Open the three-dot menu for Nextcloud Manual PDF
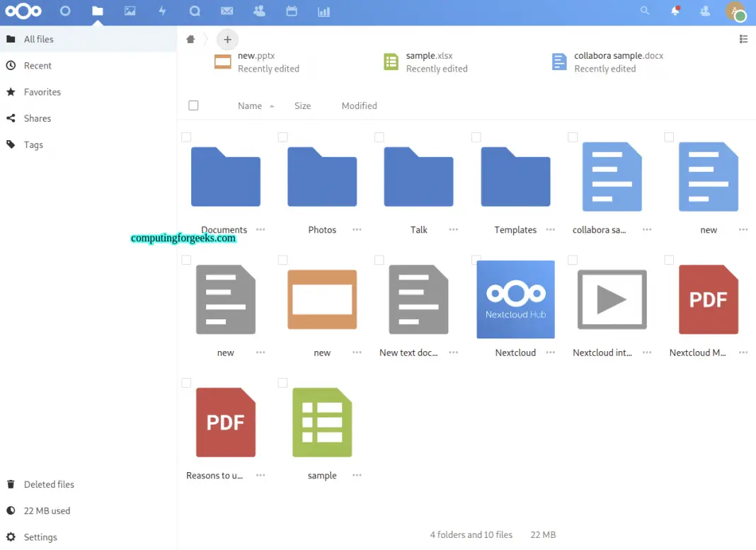Image resolution: width=756 pixels, height=550 pixels. coord(743,352)
